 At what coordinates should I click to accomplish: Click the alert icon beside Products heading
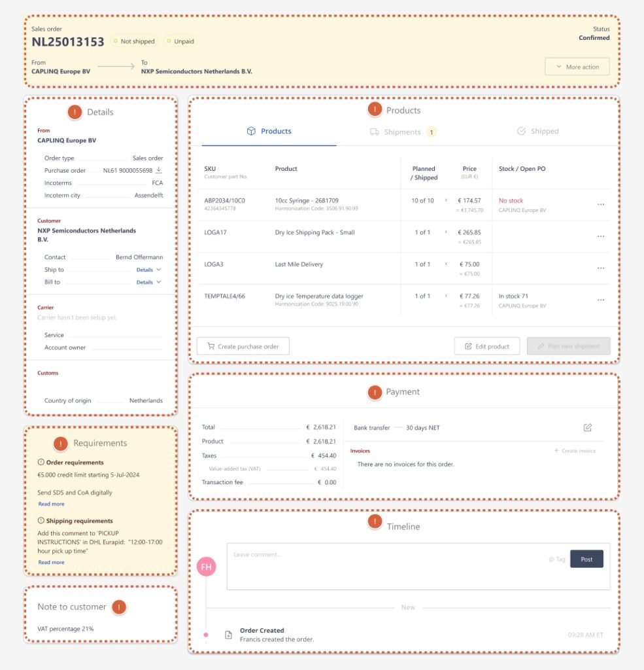tap(375, 110)
